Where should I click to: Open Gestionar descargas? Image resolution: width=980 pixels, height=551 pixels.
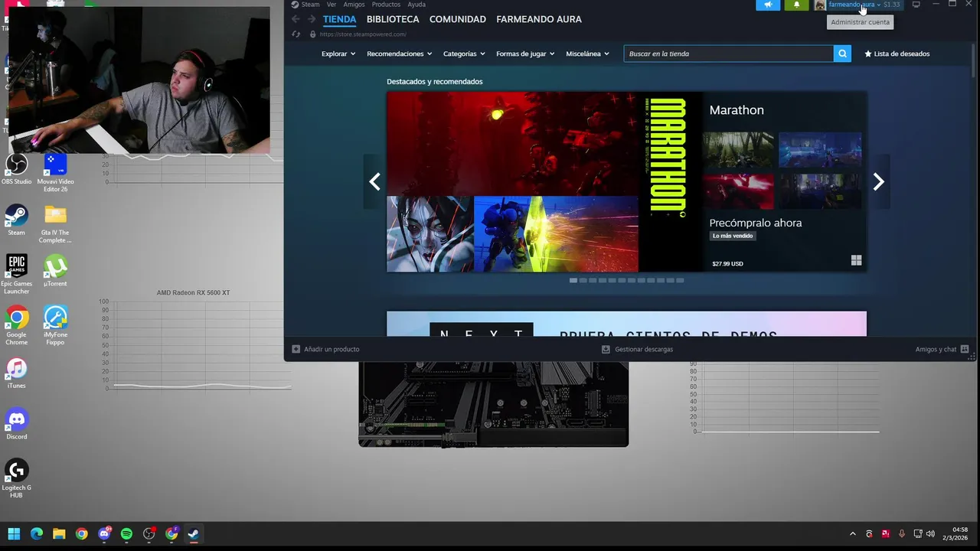[x=637, y=349]
